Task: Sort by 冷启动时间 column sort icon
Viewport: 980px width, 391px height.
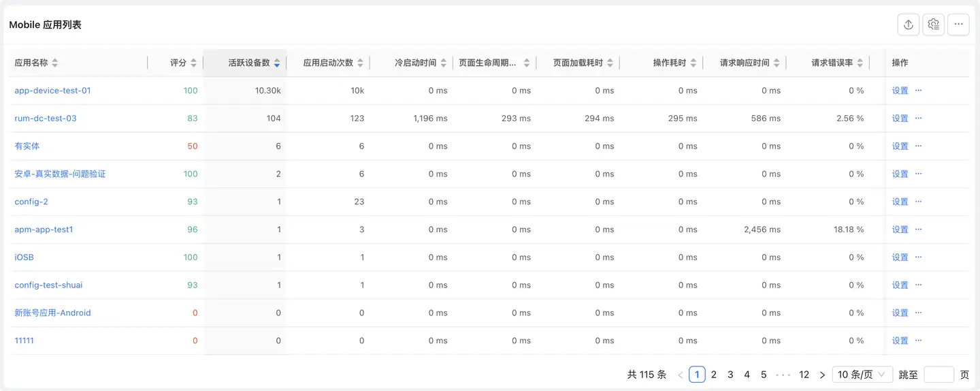Action: (444, 63)
